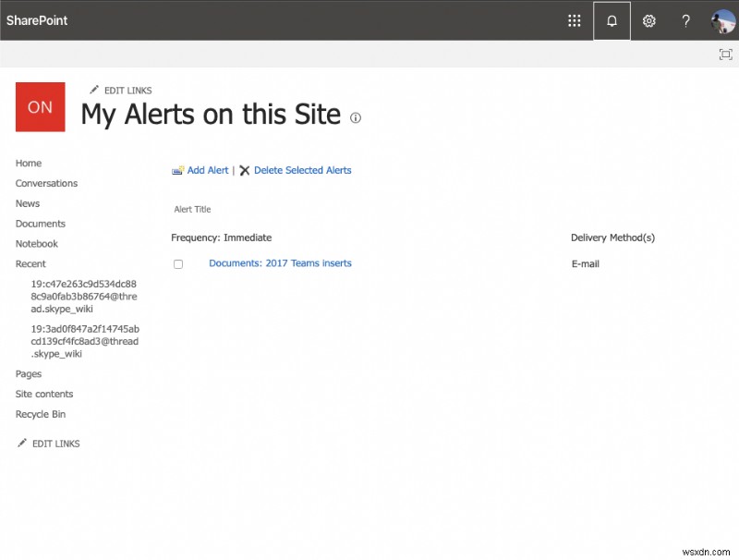
Task: Enter focus mode using the expand icon
Action: [726, 55]
